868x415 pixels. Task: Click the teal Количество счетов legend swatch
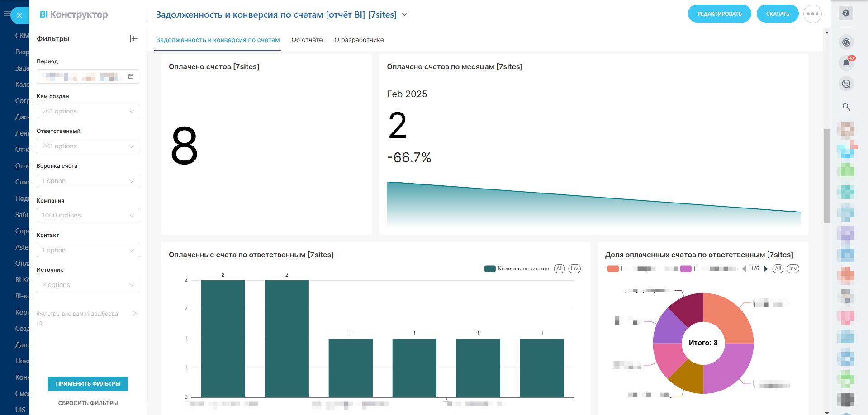(x=490, y=269)
